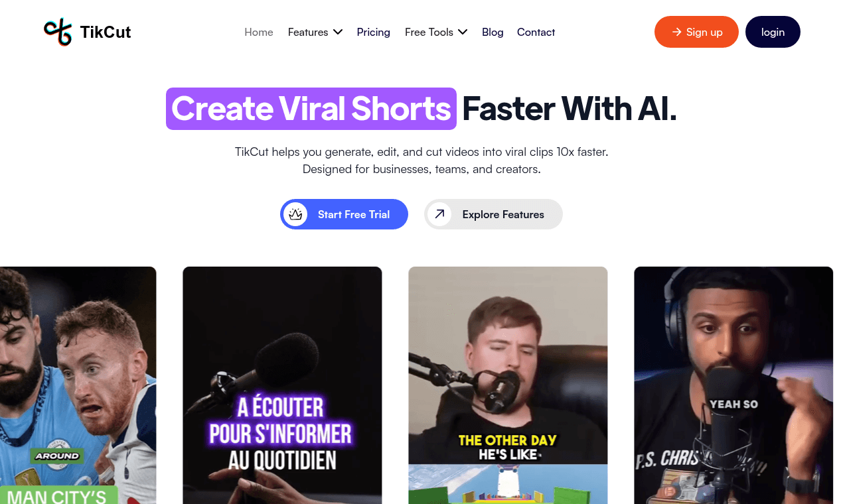Expand the Features dropdown chevron
The width and height of the screenshot is (843, 504).
[338, 32]
